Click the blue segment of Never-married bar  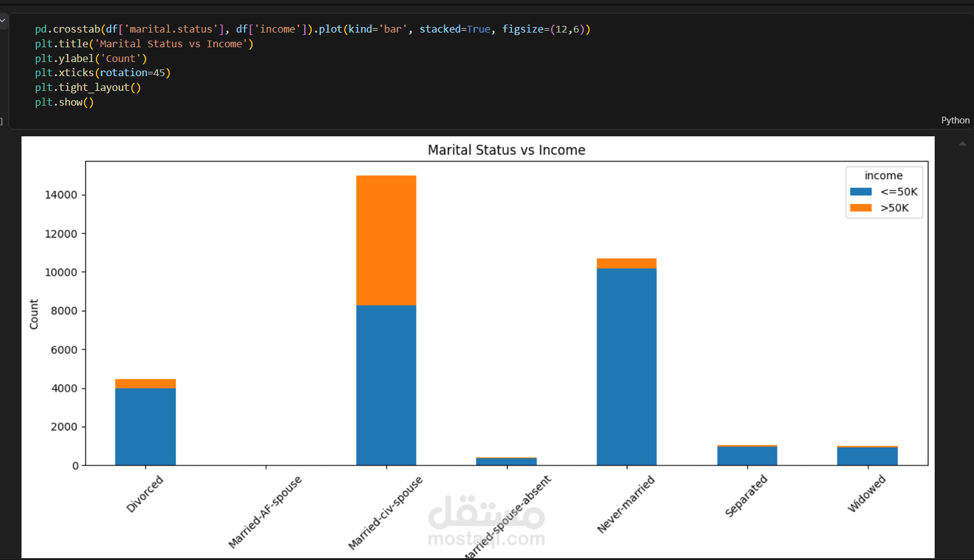(x=626, y=367)
